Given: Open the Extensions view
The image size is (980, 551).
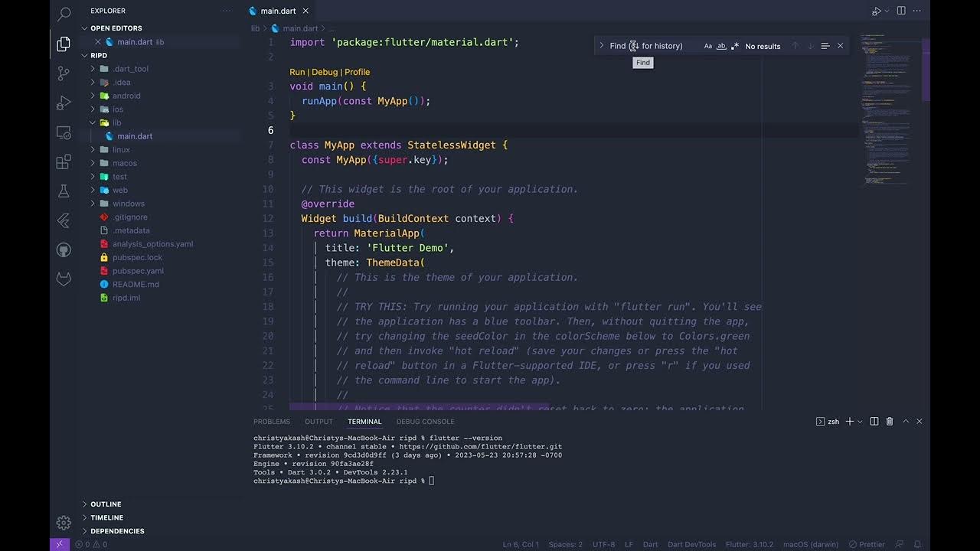Looking at the screenshot, I should click(64, 162).
